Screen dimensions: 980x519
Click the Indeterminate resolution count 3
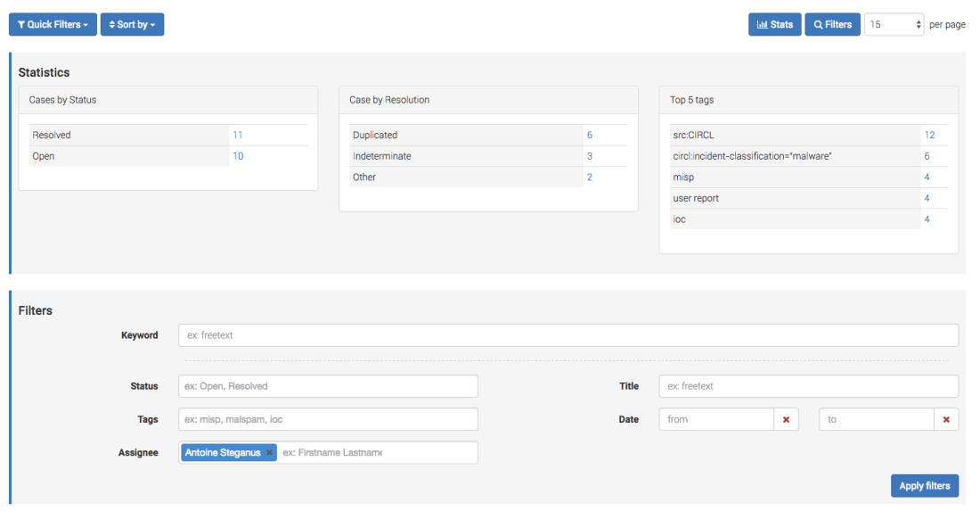[589, 156]
